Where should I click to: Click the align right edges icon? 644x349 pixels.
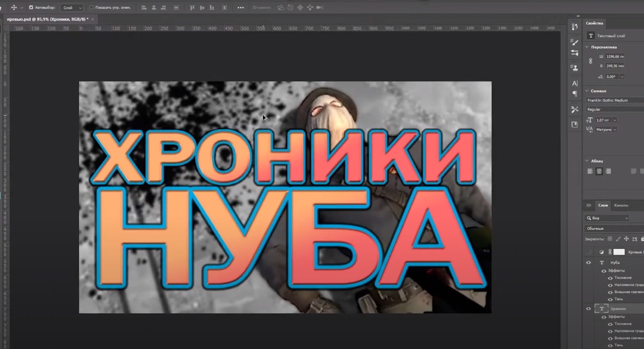(164, 7)
